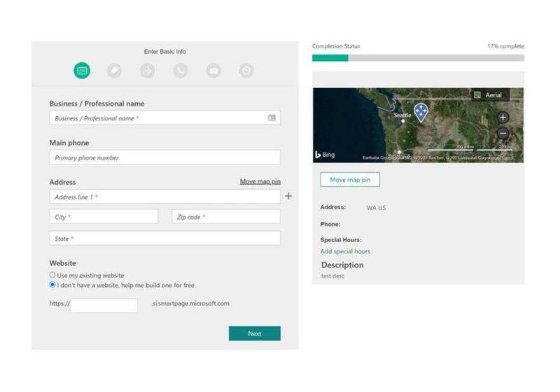
Task: Click the Bing logo on map
Action: pos(325,155)
